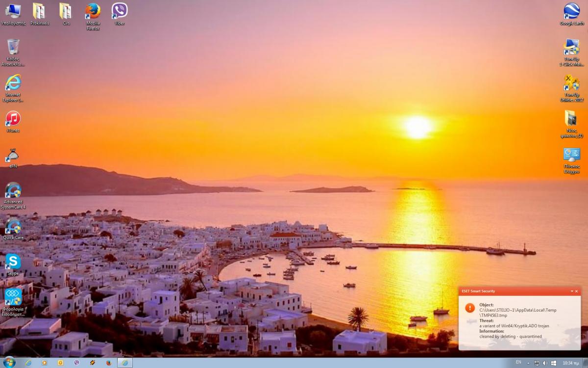Click the Show Desktop strip on the taskbar
This screenshot has width=588, height=368.
tap(585, 363)
